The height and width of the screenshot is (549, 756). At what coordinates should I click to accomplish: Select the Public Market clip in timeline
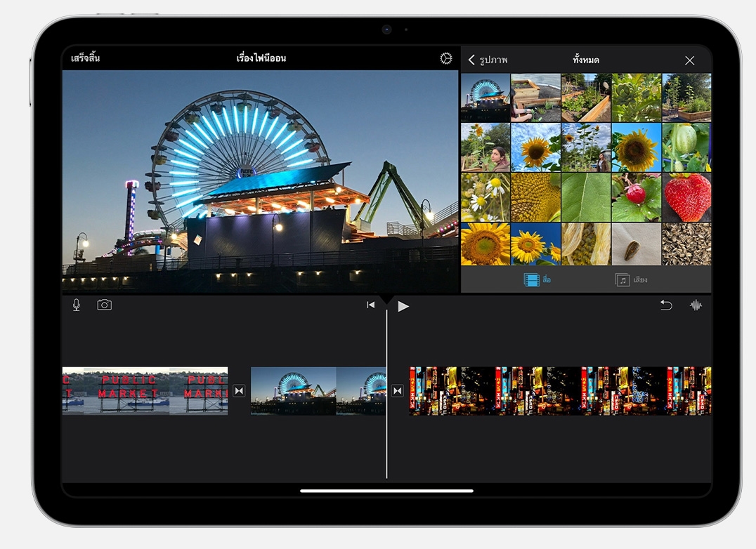tap(145, 391)
